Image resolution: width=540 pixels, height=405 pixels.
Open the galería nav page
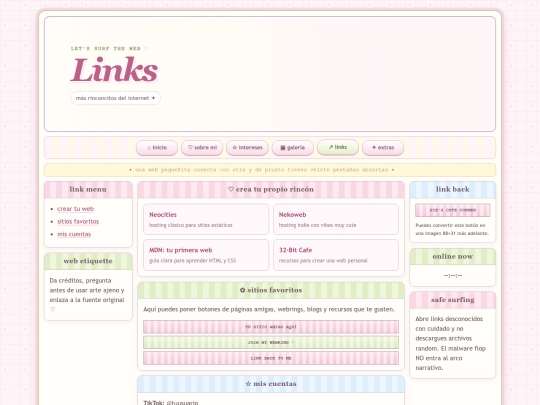tap(292, 148)
